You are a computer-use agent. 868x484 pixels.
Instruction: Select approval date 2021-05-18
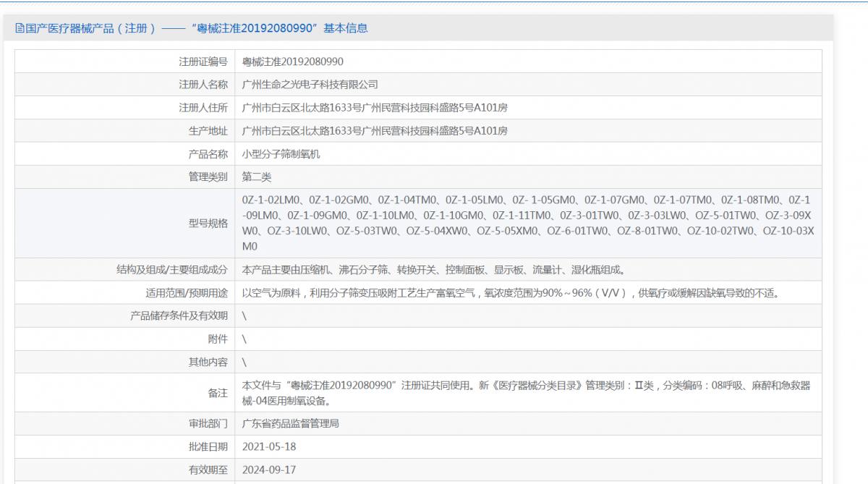click(x=269, y=446)
